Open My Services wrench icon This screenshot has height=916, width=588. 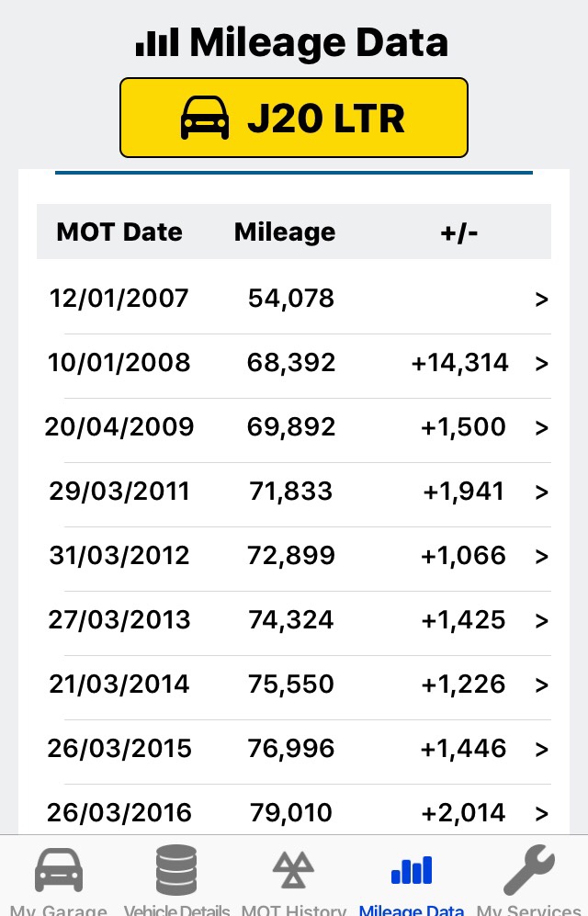click(529, 870)
